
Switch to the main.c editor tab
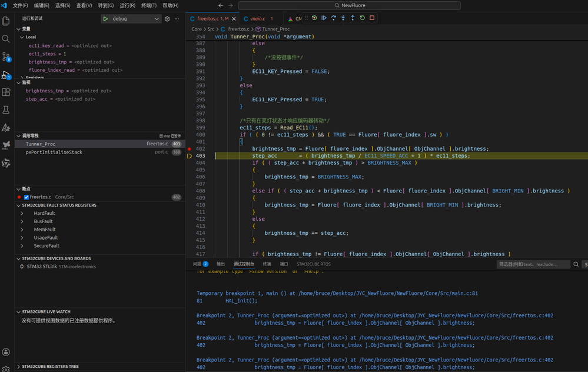click(x=258, y=19)
